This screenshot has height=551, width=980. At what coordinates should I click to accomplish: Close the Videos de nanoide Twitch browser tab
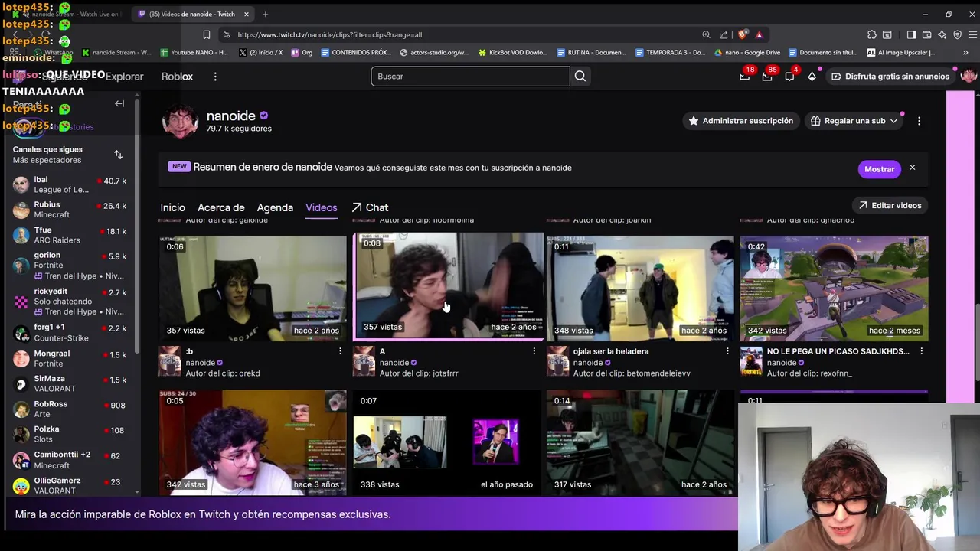coord(247,14)
